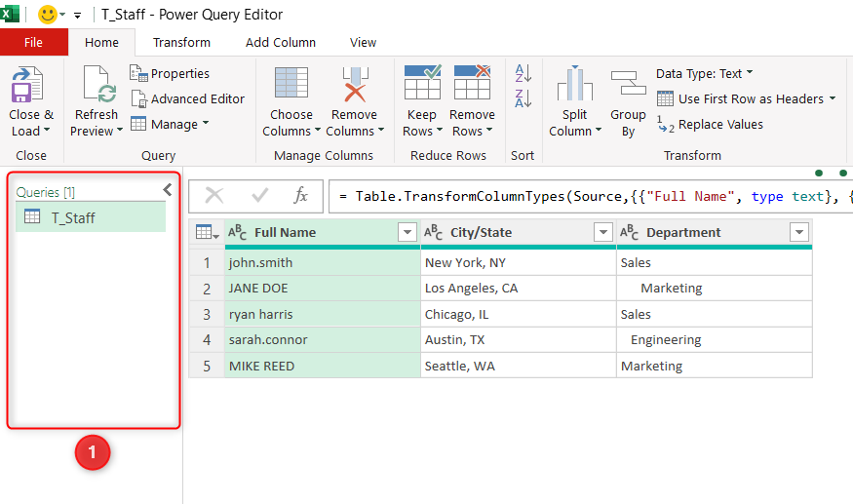Image resolution: width=853 pixels, height=504 pixels.
Task: Click the Choose Columns icon
Action: [x=291, y=85]
